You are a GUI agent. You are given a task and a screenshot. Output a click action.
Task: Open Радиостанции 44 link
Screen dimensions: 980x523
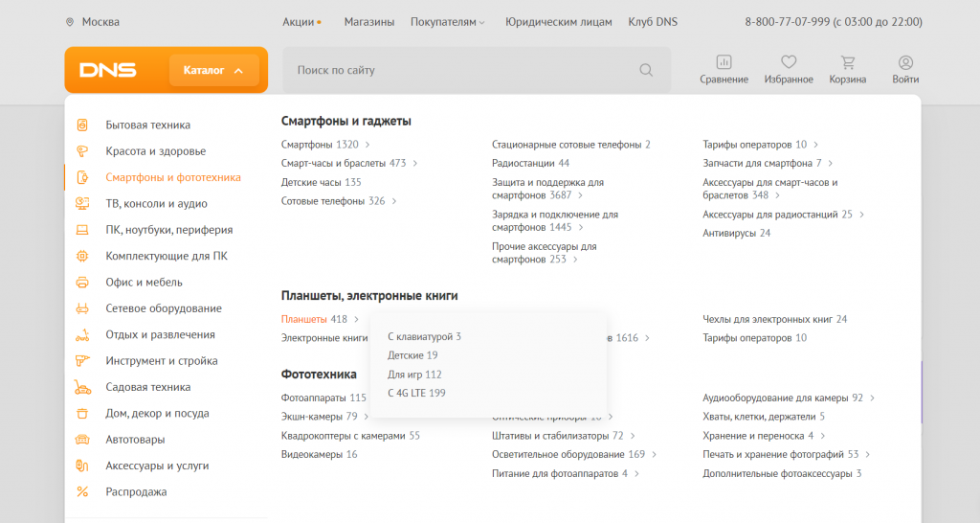pos(530,163)
